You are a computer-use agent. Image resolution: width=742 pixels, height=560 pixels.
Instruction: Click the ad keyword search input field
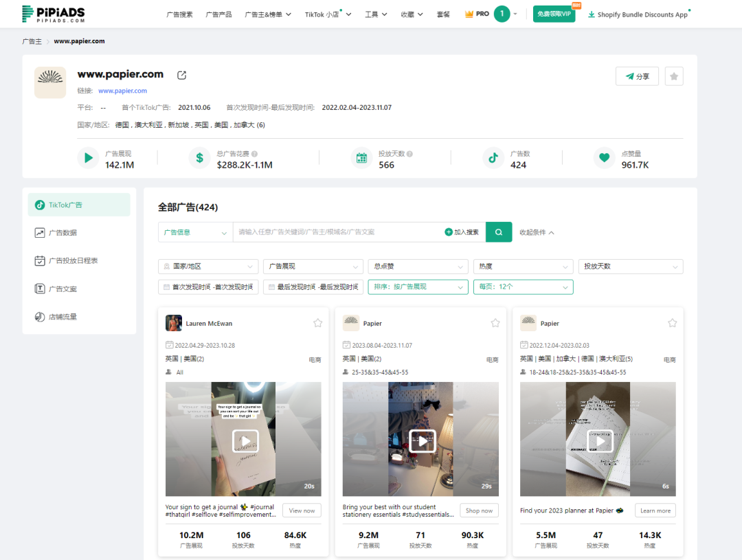coord(338,232)
